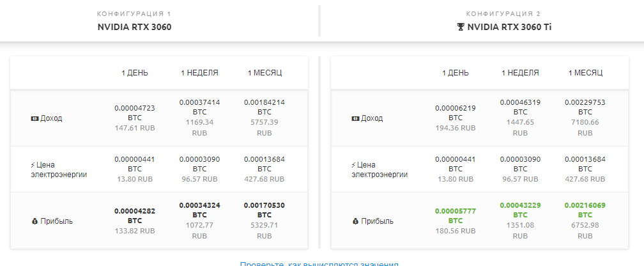Click the 1072.77 RUB weekly profit value
This screenshot has width=644, height=266.
click(x=199, y=231)
